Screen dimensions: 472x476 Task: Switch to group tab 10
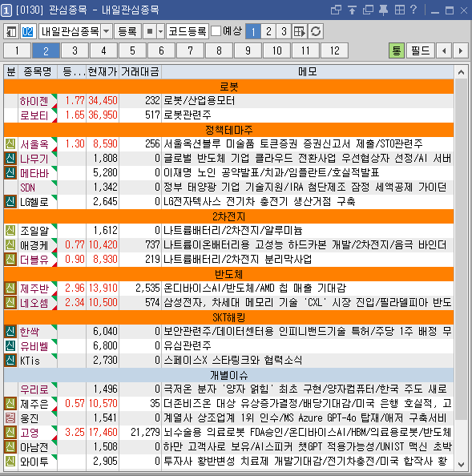pyautogui.click(x=276, y=50)
